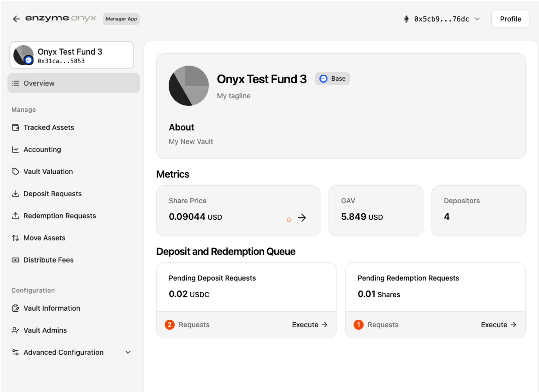Execute pending deposit requests
Image resolution: width=539 pixels, height=392 pixels.
pyautogui.click(x=309, y=325)
